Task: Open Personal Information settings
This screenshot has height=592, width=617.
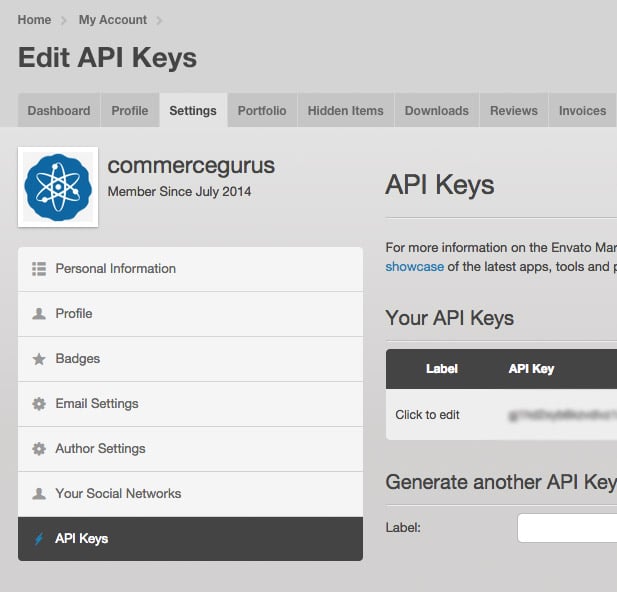Action: (190, 269)
